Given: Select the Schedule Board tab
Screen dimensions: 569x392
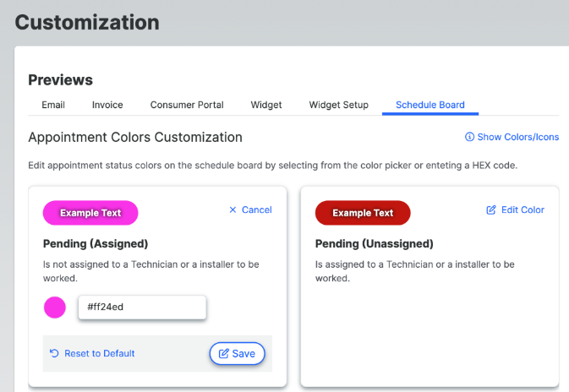Looking at the screenshot, I should click(x=430, y=105).
